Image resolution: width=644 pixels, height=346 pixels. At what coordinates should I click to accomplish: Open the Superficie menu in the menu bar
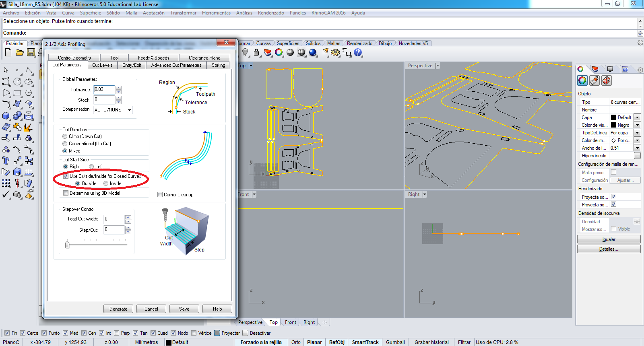91,13
